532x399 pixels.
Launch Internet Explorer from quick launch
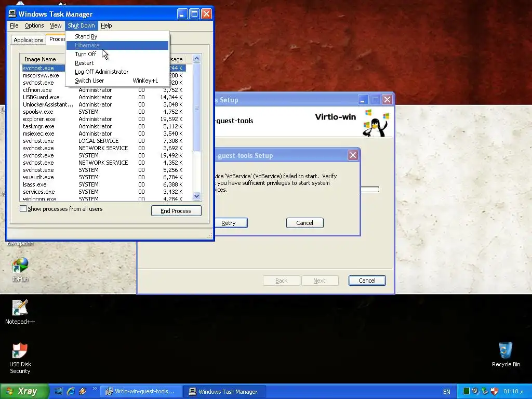tap(71, 391)
